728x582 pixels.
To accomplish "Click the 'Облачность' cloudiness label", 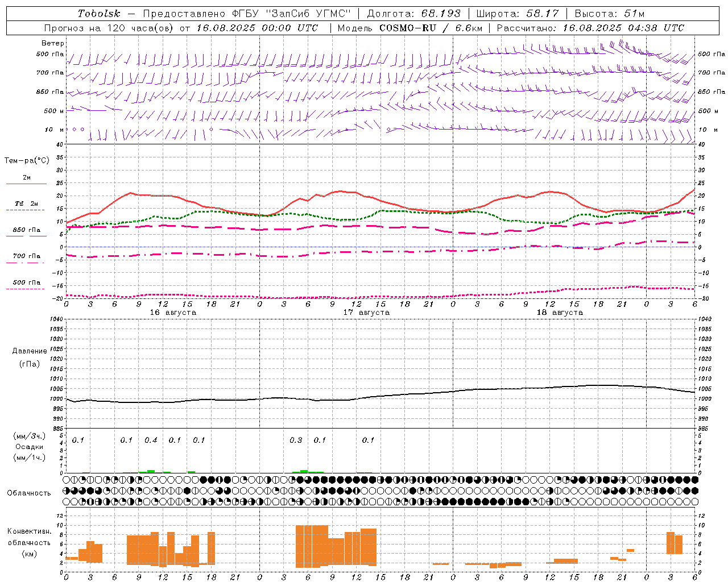I will [29, 493].
